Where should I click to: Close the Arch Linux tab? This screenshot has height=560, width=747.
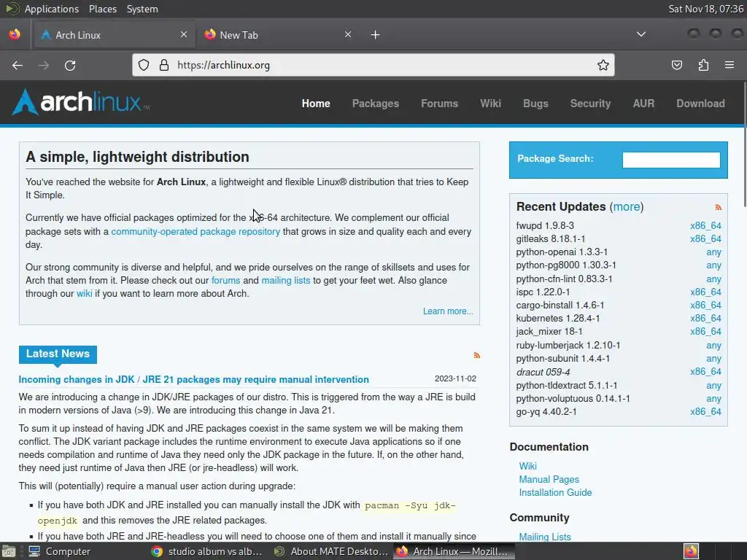[184, 34]
